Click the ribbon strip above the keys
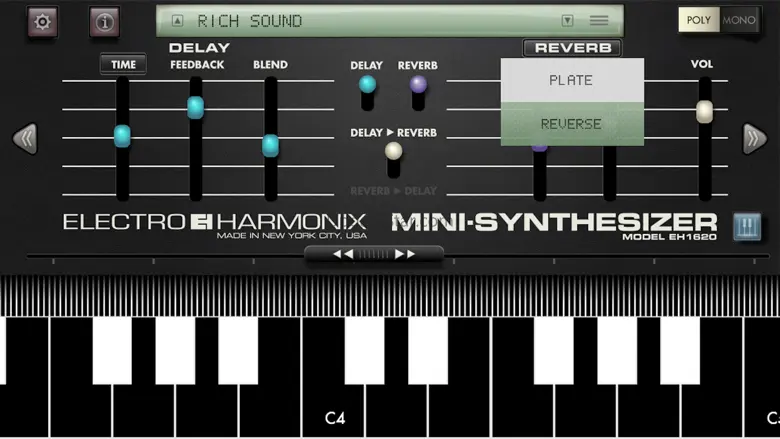The image size is (780, 439). 390,295
